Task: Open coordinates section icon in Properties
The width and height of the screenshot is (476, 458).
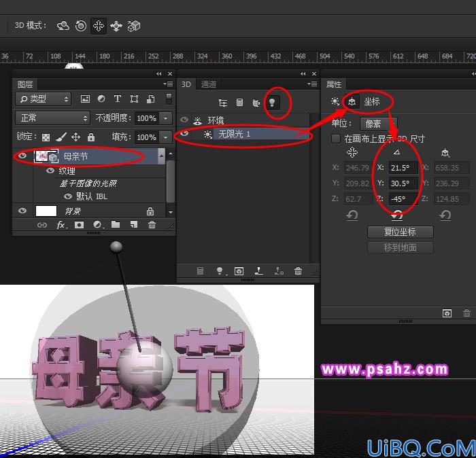Action: (352, 101)
